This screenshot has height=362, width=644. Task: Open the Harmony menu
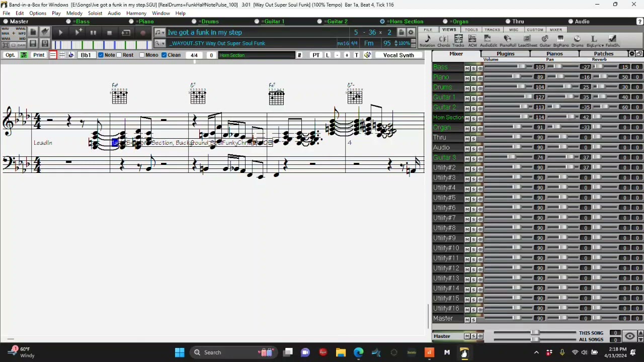point(136,13)
